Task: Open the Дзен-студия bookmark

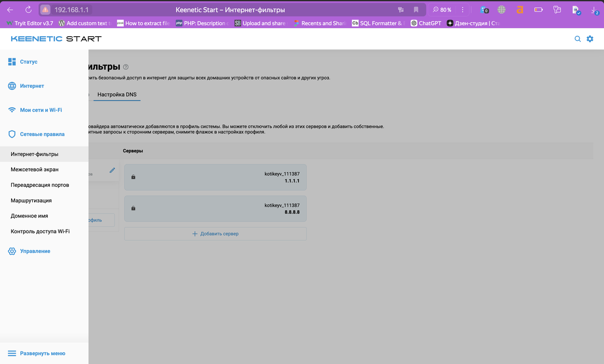Action: pyautogui.click(x=473, y=23)
